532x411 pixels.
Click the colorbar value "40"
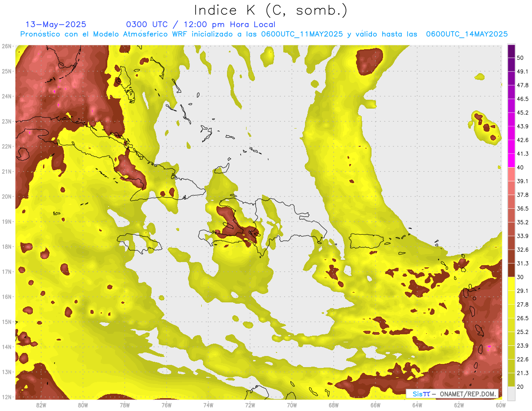[x=521, y=167]
